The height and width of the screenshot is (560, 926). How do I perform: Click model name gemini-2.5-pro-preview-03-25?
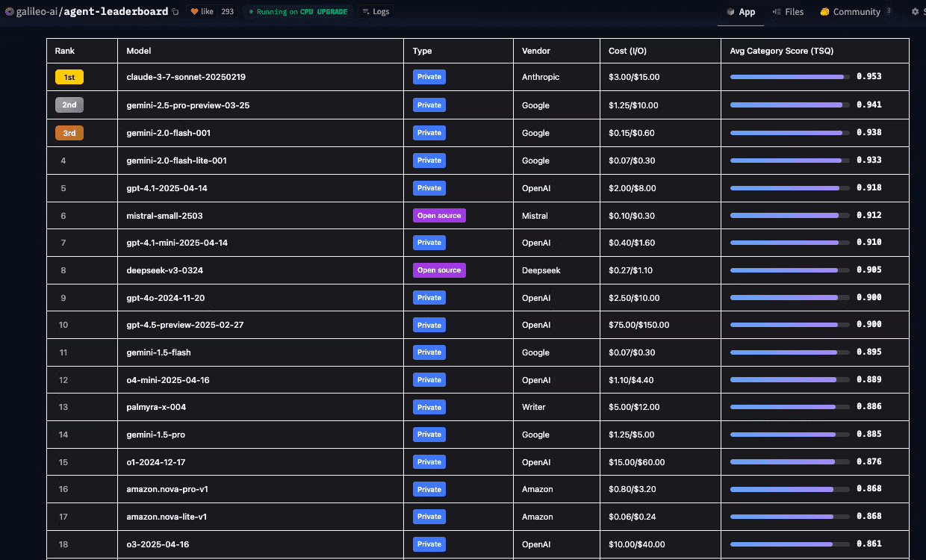click(188, 105)
